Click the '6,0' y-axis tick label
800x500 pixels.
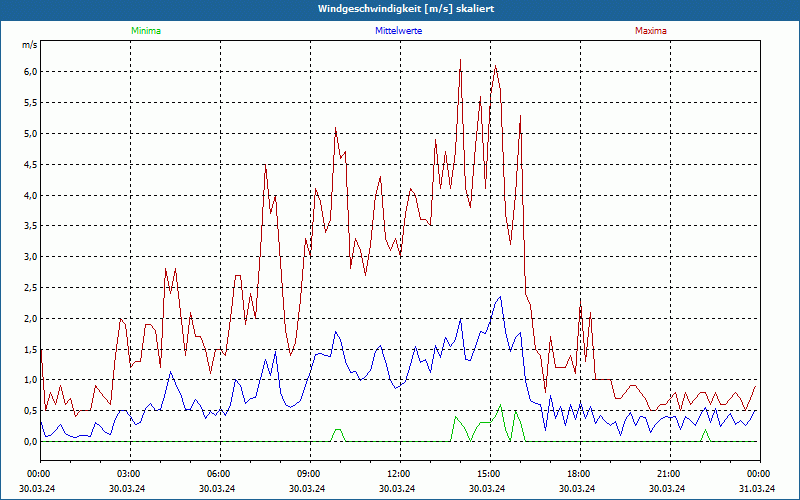coord(31,71)
